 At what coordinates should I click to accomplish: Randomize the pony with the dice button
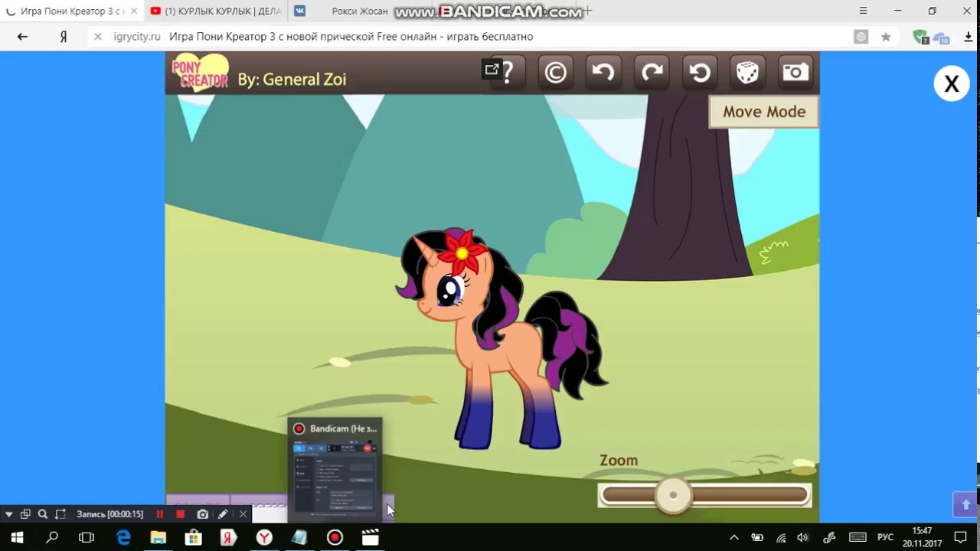pos(747,73)
